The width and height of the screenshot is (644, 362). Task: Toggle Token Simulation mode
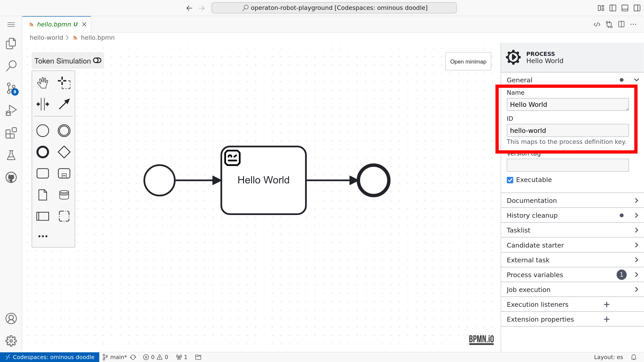pyautogui.click(x=68, y=61)
